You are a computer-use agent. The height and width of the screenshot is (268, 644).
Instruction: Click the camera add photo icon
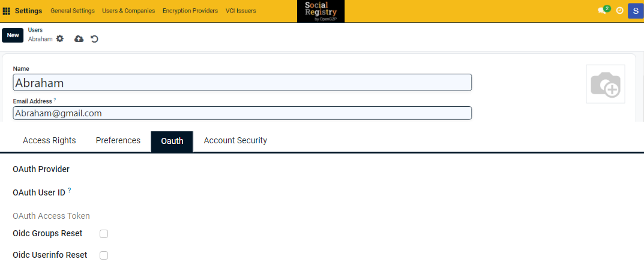[x=605, y=85]
